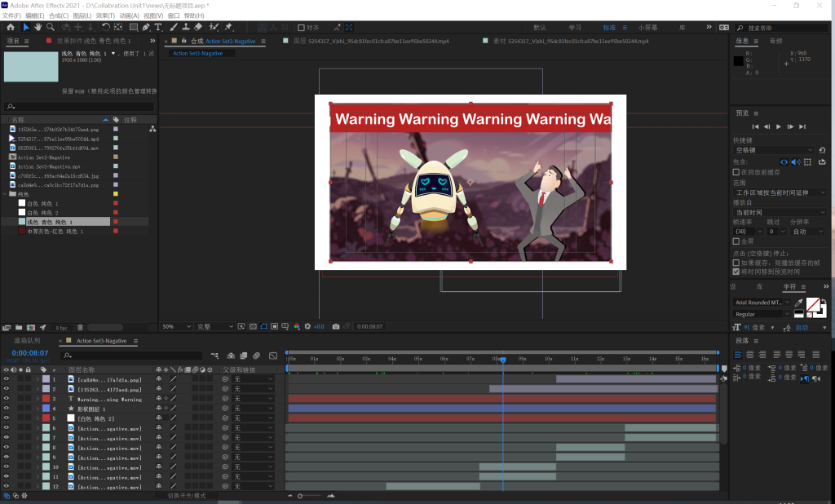The width and height of the screenshot is (835, 504).
Task: Select the Horizontal Type tool
Action: coord(158,27)
